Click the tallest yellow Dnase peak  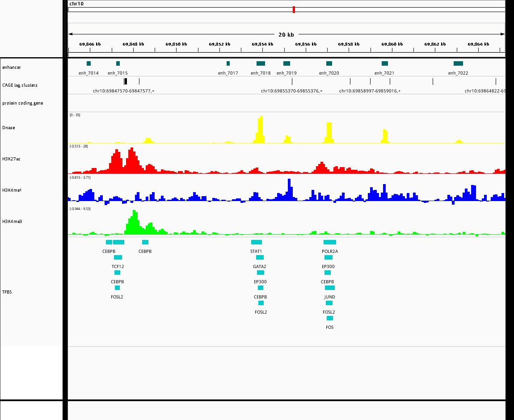coord(260,130)
